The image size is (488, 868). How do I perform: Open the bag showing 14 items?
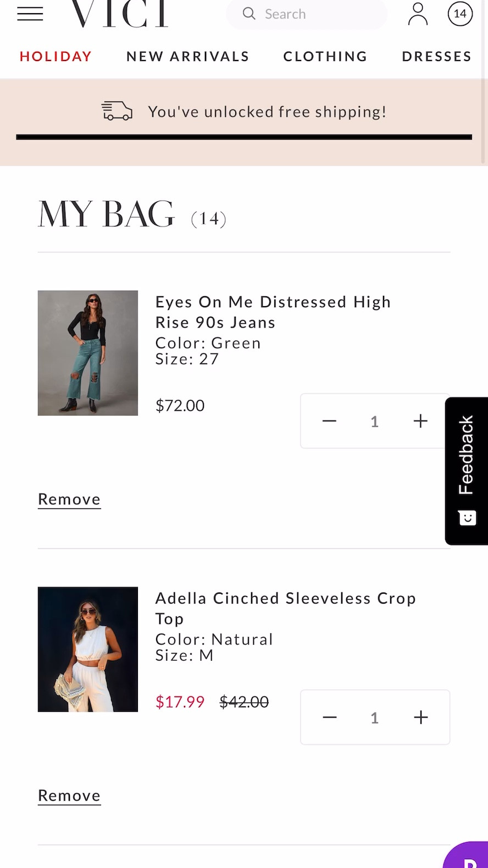[459, 14]
